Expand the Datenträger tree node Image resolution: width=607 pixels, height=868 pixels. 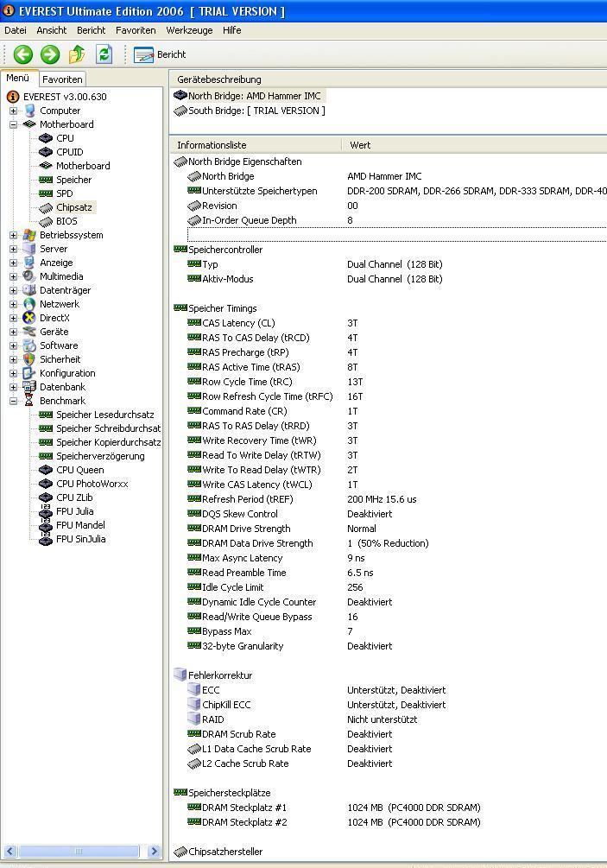[x=13, y=290]
